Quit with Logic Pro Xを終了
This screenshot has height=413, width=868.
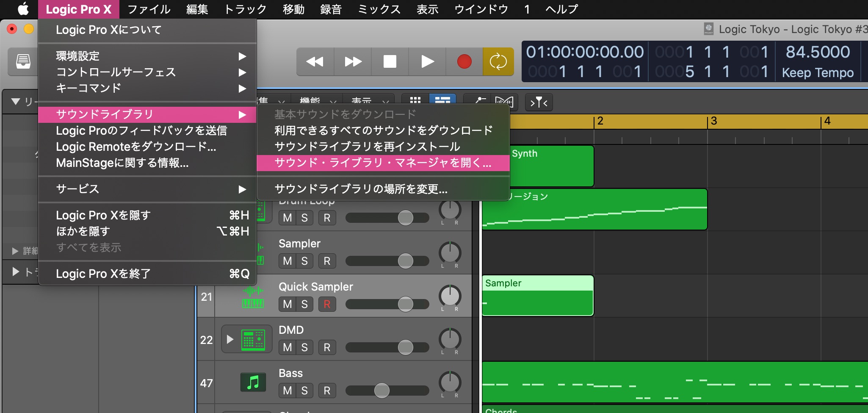click(x=147, y=274)
